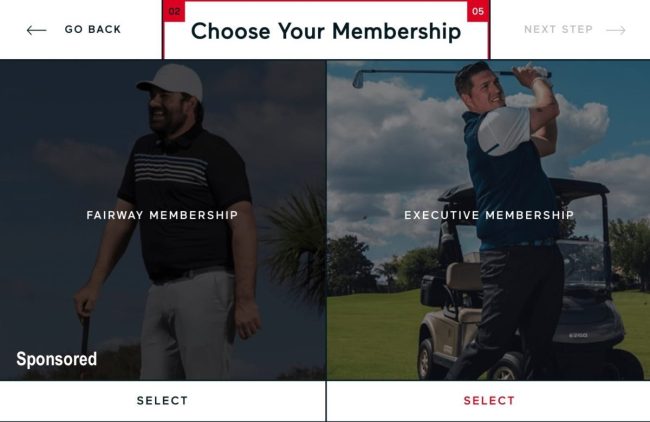Click the white cap on Fairway golfer
Screen dimensions: 650x422
coord(172,82)
